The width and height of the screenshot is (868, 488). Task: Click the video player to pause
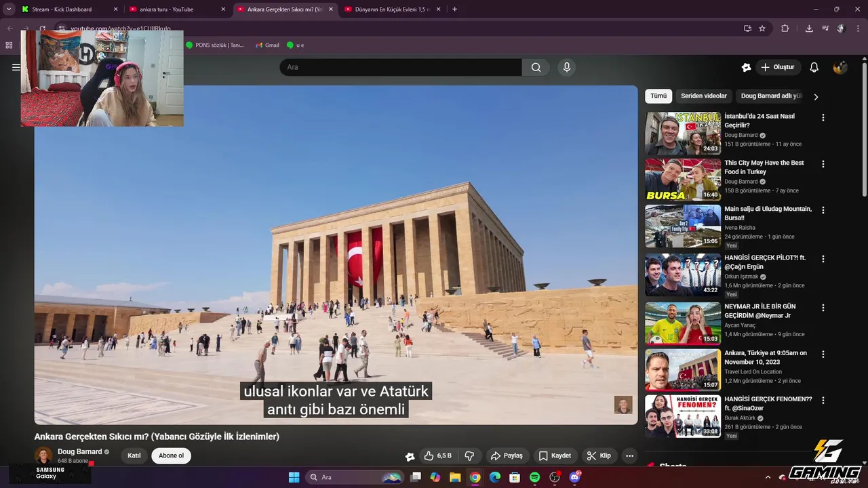[336, 255]
